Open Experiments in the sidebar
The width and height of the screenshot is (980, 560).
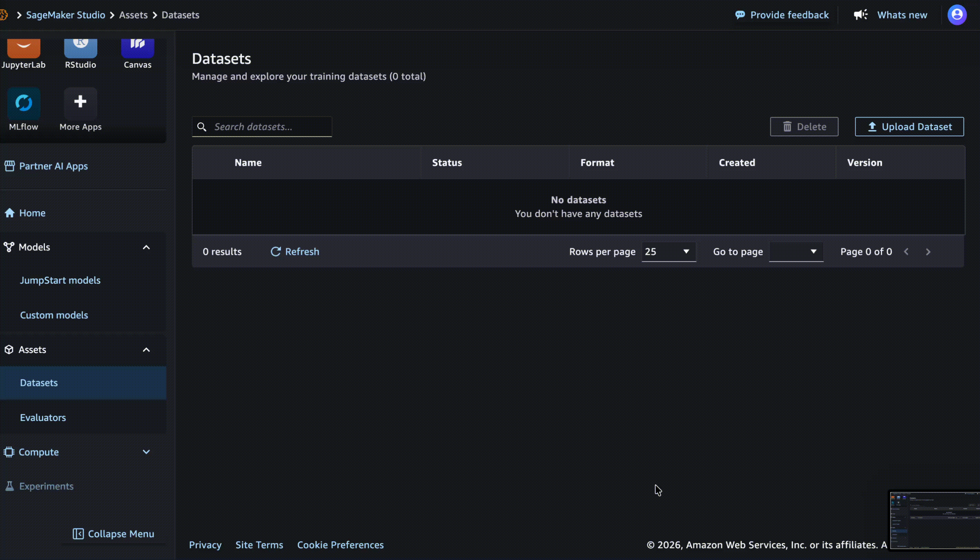47,486
